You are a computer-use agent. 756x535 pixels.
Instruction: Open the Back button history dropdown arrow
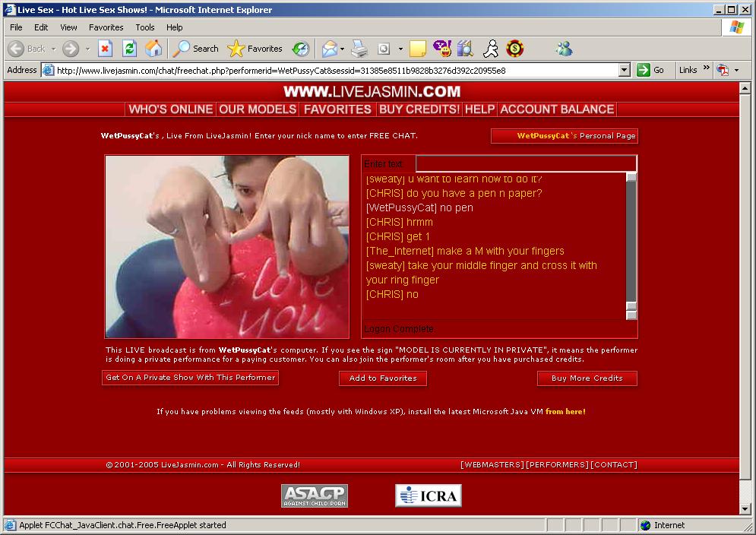53,49
